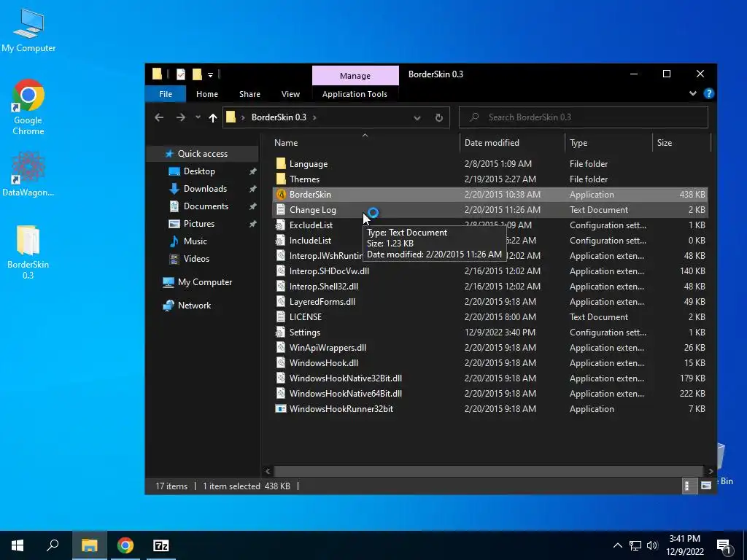Viewport: 747px width, 560px height.
Task: Open the BorderSkin application file
Action: tap(489, 194)
